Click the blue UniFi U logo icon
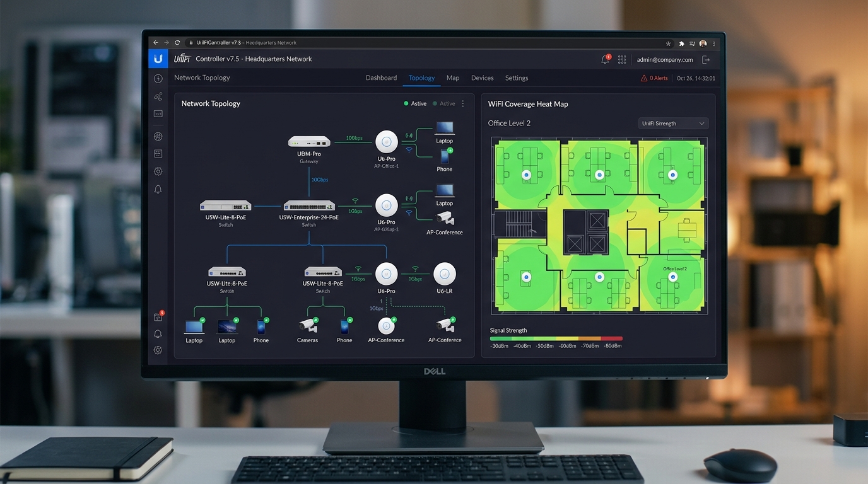 click(x=158, y=59)
